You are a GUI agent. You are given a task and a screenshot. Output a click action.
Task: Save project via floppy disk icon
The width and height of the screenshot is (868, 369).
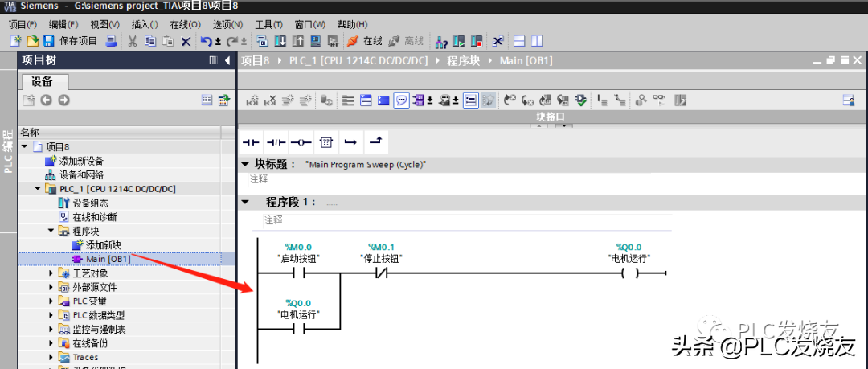pyautogui.click(x=48, y=41)
